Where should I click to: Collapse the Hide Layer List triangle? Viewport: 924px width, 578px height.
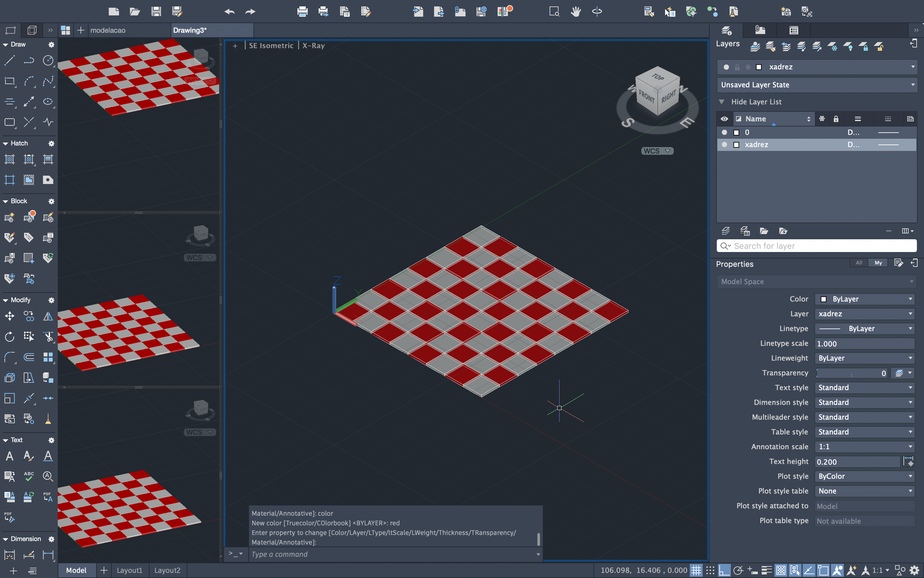pyautogui.click(x=721, y=102)
